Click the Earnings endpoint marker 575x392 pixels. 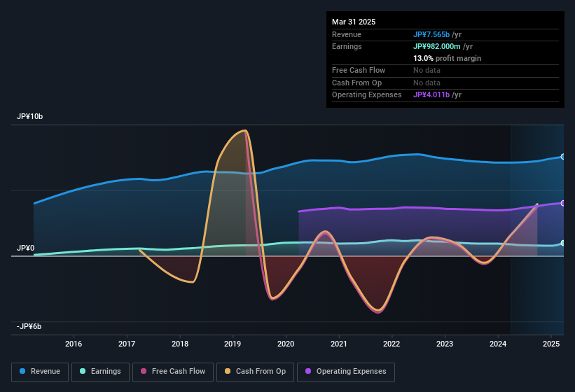(x=563, y=244)
